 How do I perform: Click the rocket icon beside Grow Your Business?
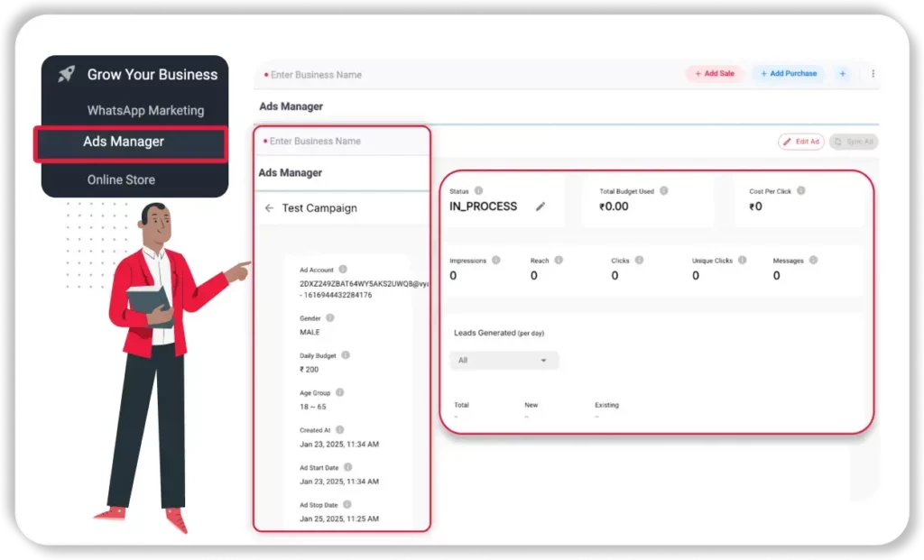click(66, 75)
